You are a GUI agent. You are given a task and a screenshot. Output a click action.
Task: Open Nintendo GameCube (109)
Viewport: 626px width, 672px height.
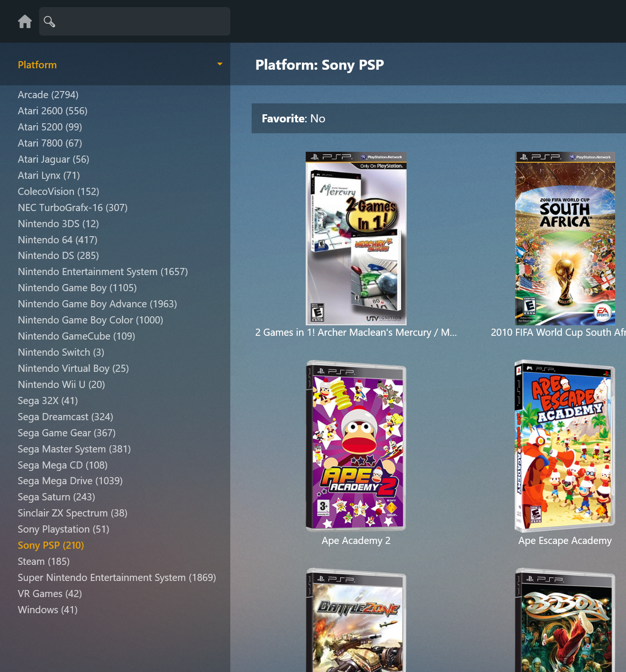click(x=76, y=336)
